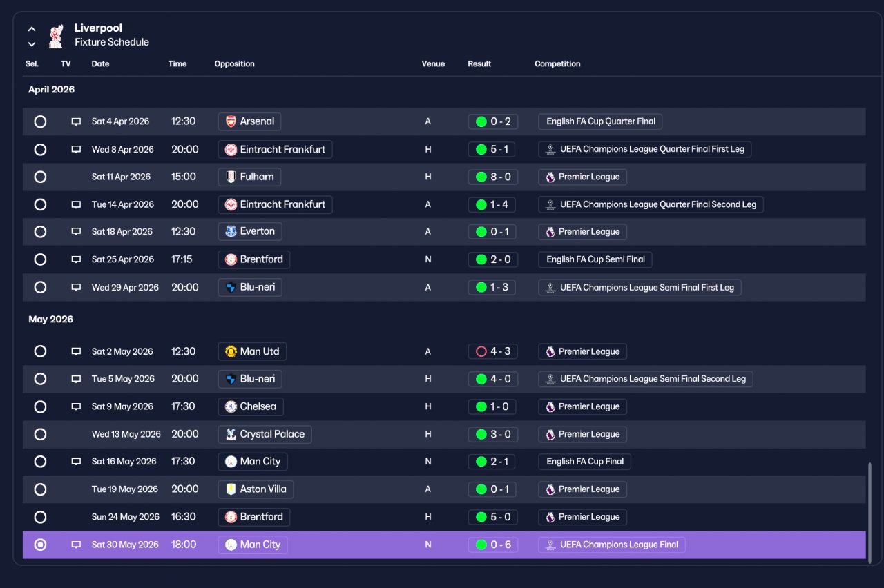Sort fixtures by Date column header

point(100,63)
